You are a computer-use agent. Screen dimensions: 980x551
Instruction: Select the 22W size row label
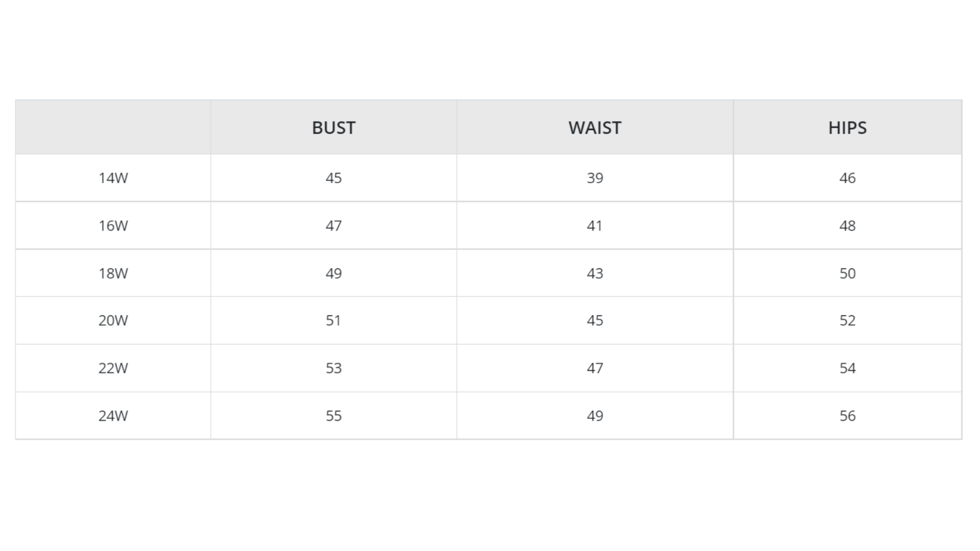coord(113,368)
